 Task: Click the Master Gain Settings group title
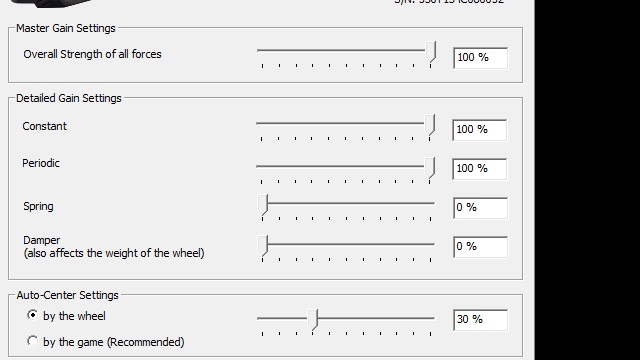tap(66, 28)
